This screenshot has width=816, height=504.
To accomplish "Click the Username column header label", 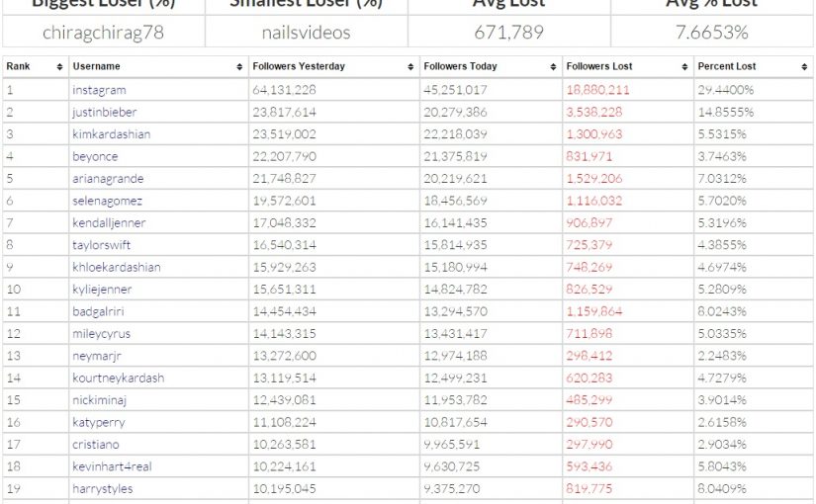I will click(96, 66).
